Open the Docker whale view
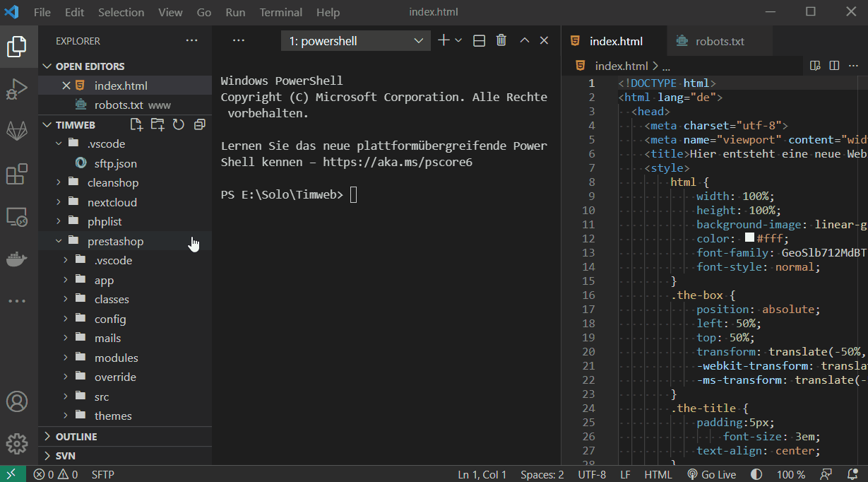The height and width of the screenshot is (482, 868). point(17,259)
